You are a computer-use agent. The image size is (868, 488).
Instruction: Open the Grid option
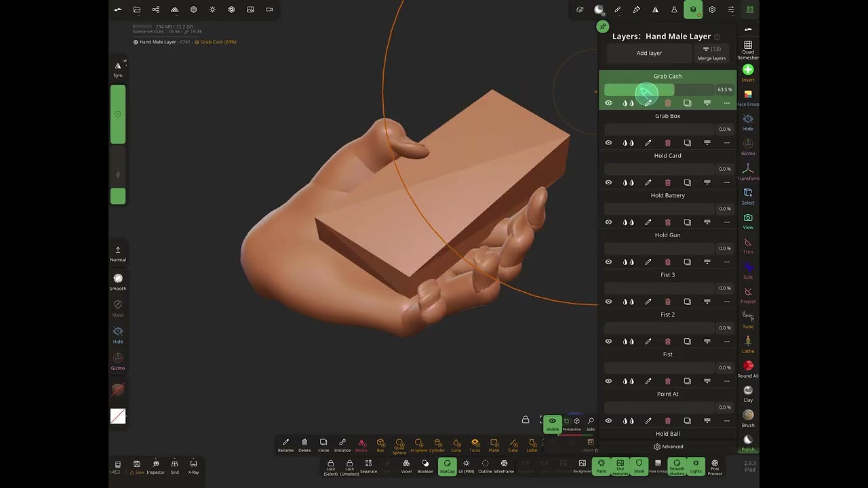pos(174,467)
